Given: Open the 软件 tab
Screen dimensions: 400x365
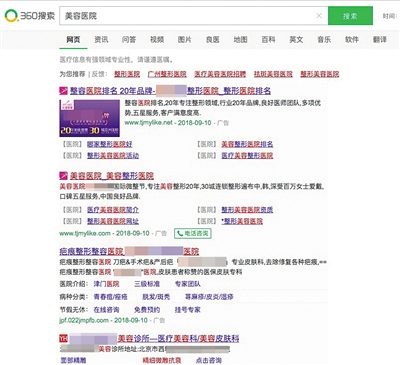Looking at the screenshot, I should (x=352, y=40).
